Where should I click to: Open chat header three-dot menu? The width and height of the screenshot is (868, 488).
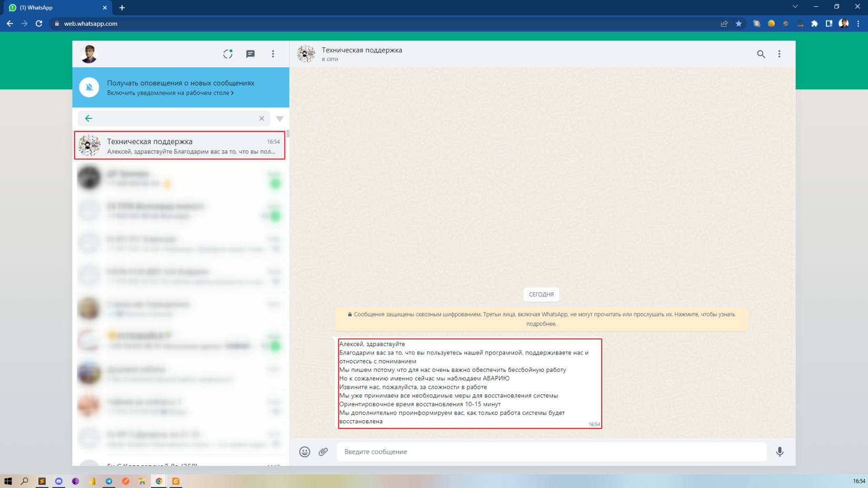pyautogui.click(x=779, y=54)
